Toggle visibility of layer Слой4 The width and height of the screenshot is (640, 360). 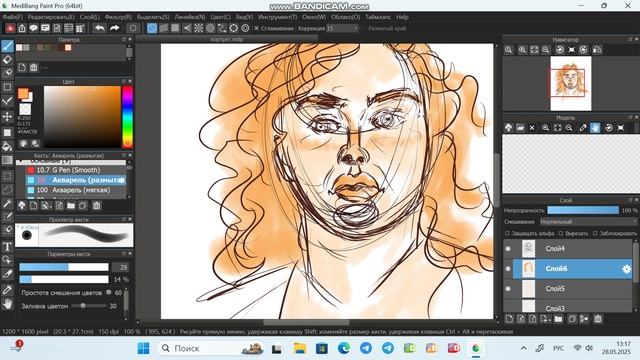point(508,249)
